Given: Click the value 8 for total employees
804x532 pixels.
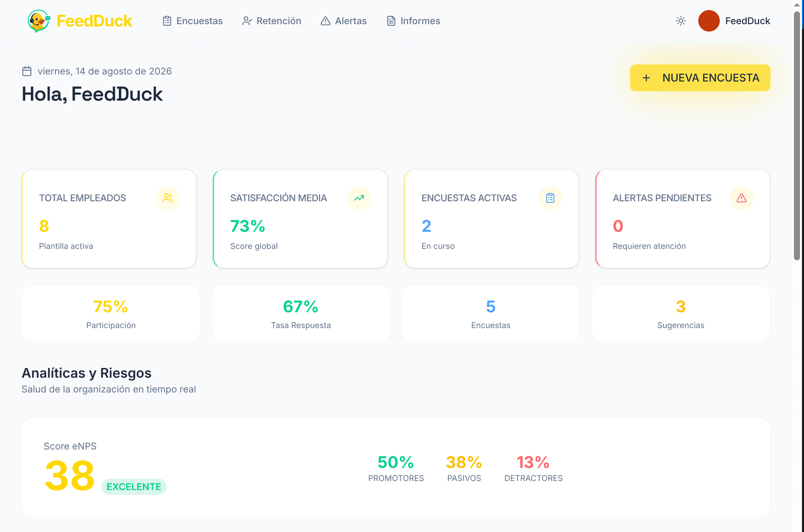Looking at the screenshot, I should [44, 226].
